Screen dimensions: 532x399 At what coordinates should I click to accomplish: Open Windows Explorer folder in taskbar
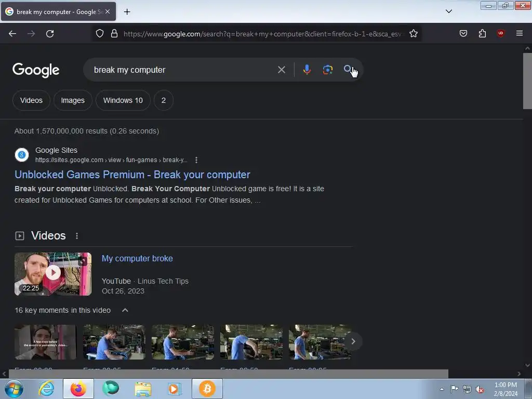point(143,389)
